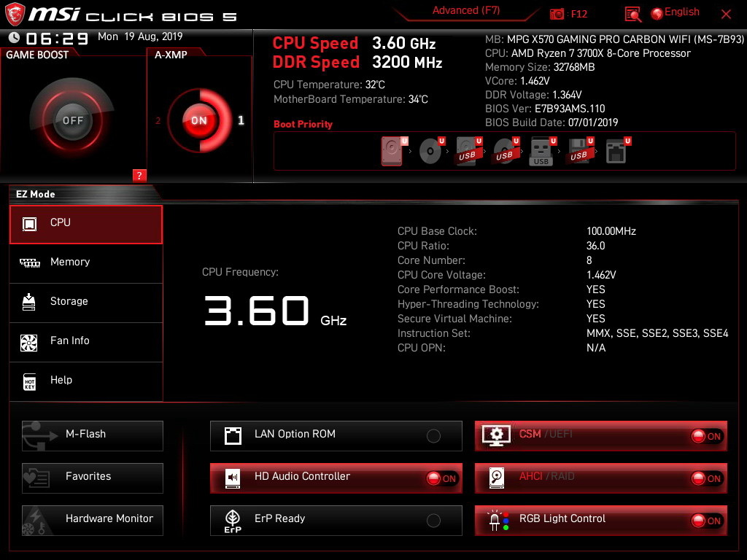747x560 pixels.
Task: Click the F12 screenshot camera icon
Action: tap(557, 14)
